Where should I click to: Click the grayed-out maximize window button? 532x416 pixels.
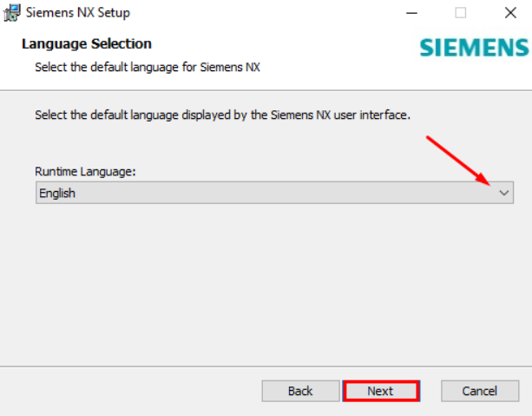(x=461, y=13)
